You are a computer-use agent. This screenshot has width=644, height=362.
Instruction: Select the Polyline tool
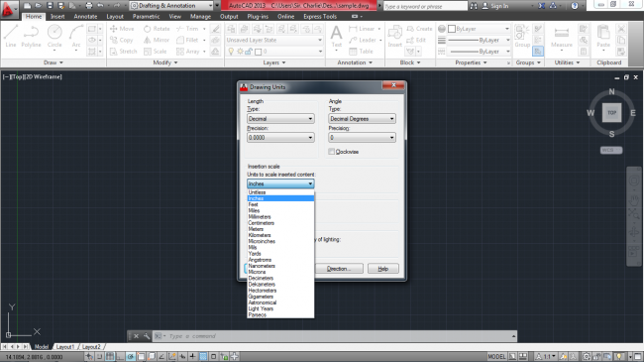pyautogui.click(x=31, y=36)
